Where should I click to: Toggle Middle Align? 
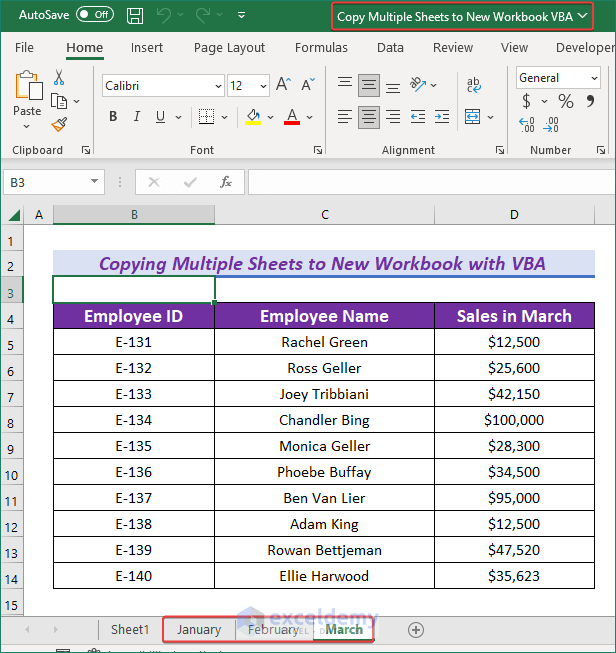(x=369, y=85)
